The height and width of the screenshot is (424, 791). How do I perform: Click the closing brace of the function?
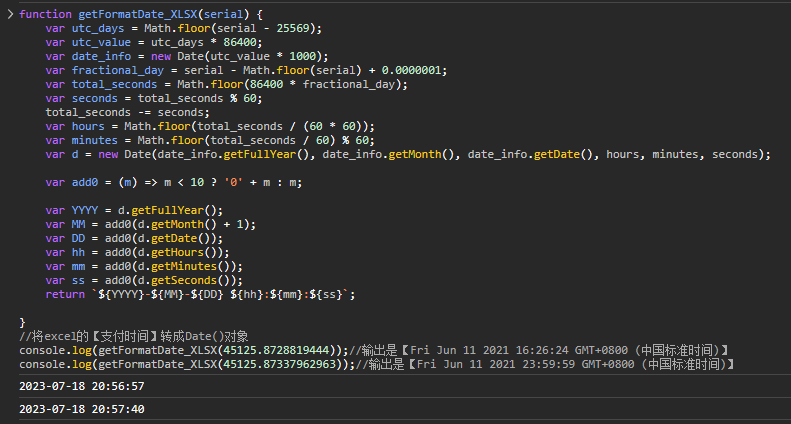point(22,322)
